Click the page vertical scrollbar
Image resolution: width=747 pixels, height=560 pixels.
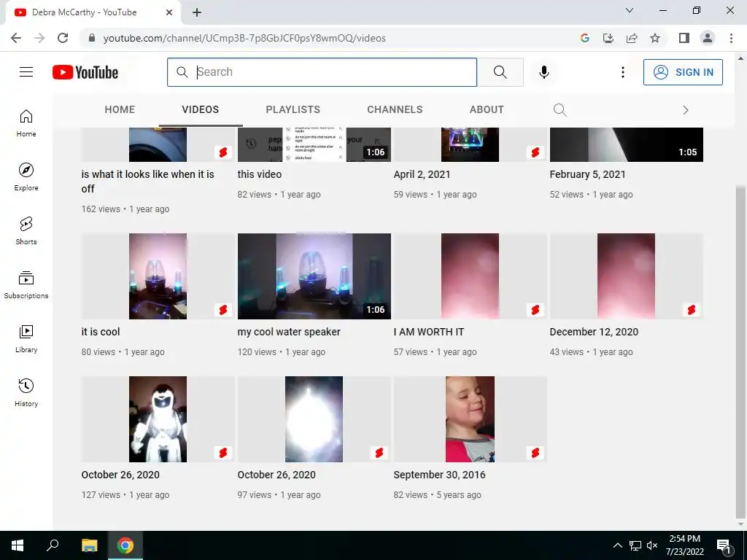tap(740, 351)
